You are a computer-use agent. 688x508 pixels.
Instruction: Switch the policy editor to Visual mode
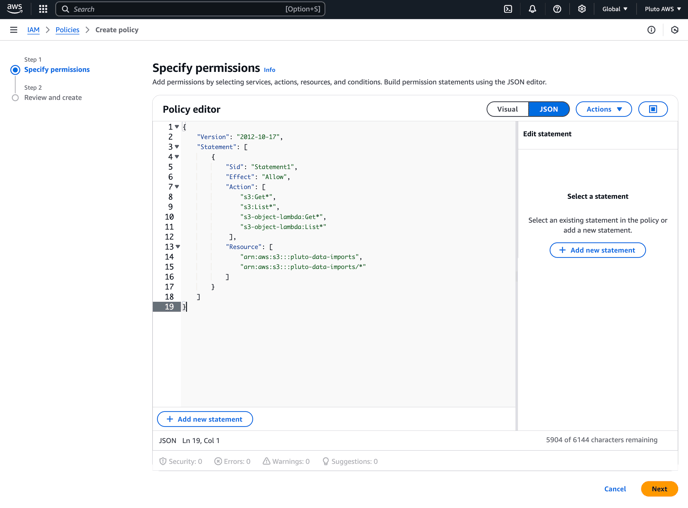click(x=507, y=109)
